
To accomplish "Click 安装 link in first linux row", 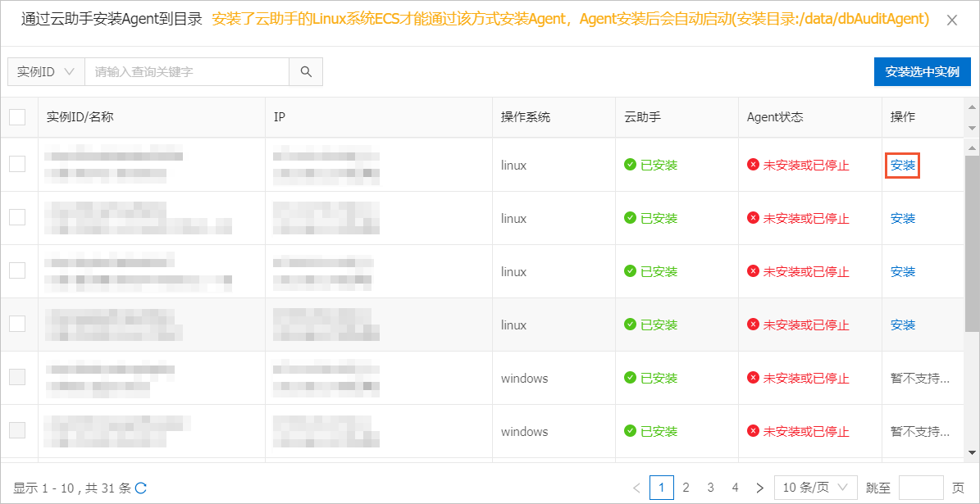I will 902,166.
